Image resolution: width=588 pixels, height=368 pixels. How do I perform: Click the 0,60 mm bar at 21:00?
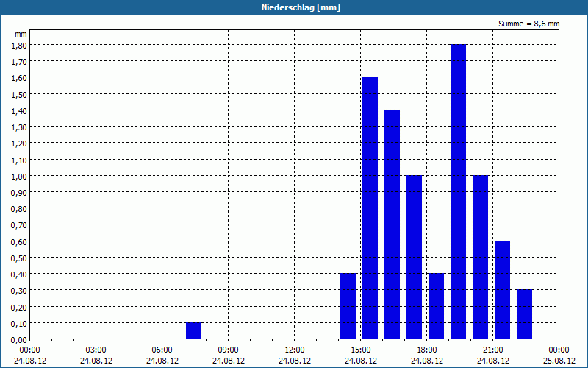(503, 290)
